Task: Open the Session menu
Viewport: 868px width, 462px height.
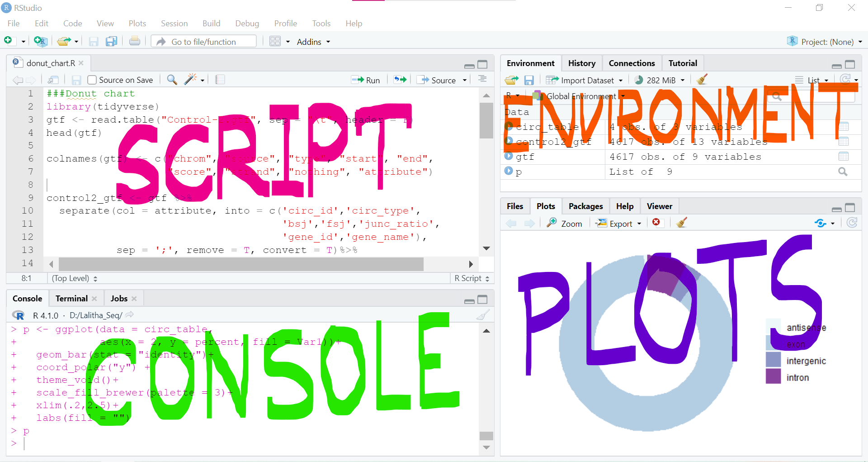Action: (x=174, y=24)
